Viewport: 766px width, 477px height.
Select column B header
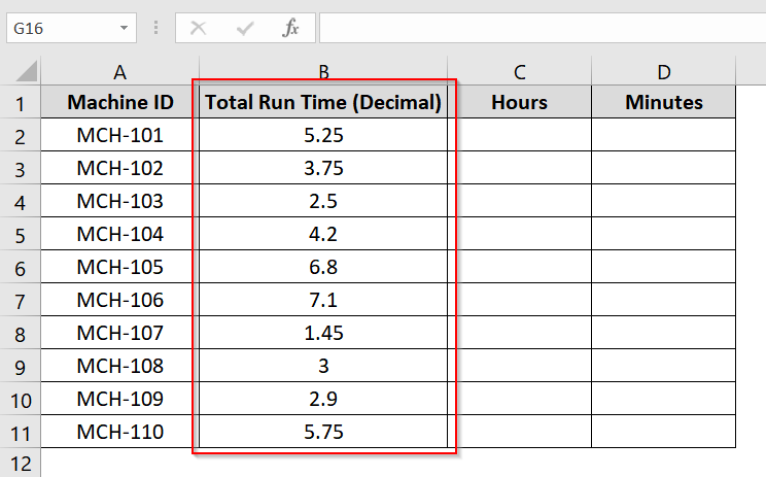(323, 72)
